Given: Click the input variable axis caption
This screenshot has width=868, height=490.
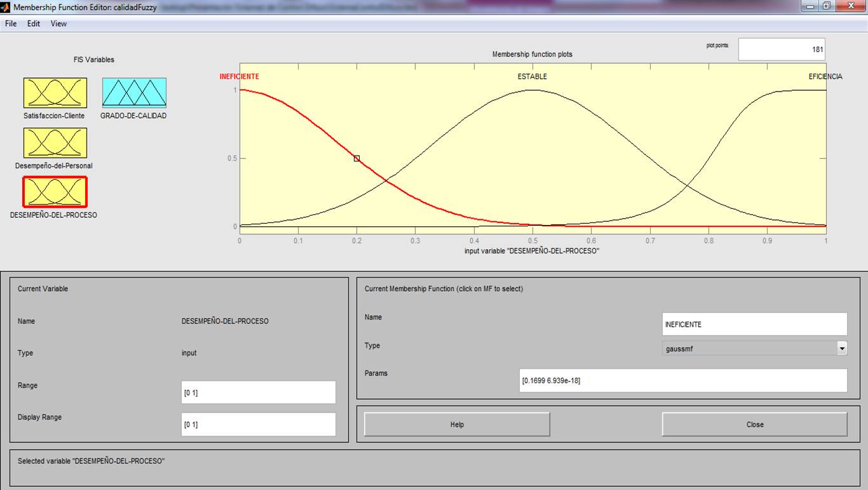Looking at the screenshot, I should pyautogui.click(x=532, y=250).
